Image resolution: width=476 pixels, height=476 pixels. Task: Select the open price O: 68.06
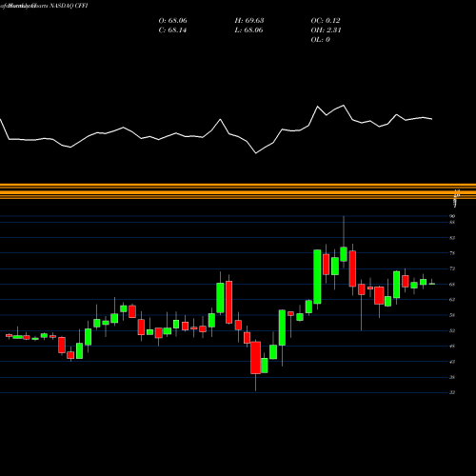point(172,21)
